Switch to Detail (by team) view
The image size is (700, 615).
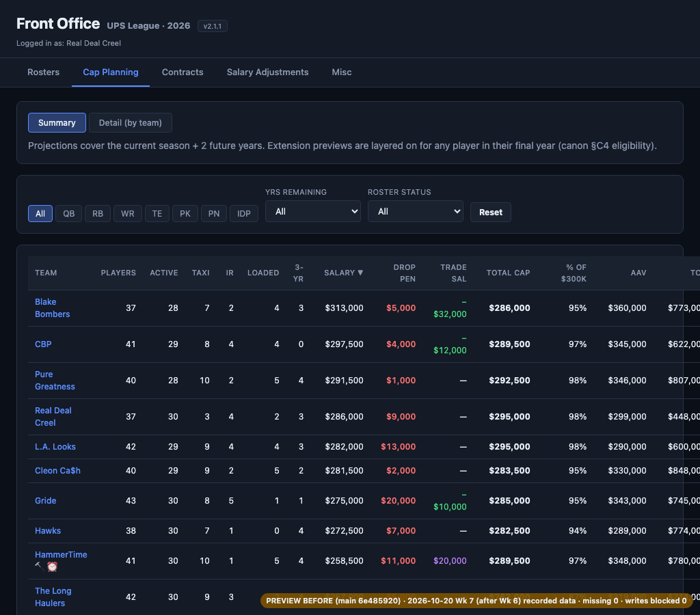click(131, 123)
